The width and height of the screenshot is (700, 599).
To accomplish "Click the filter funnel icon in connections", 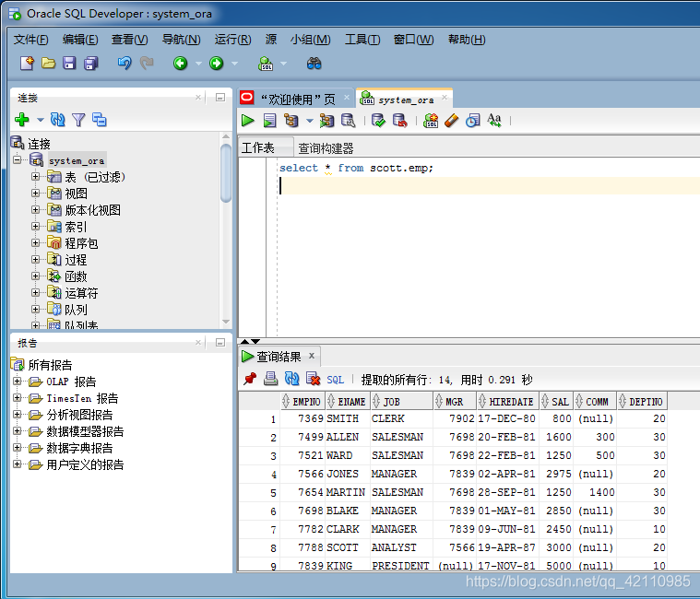I will pos(78,120).
